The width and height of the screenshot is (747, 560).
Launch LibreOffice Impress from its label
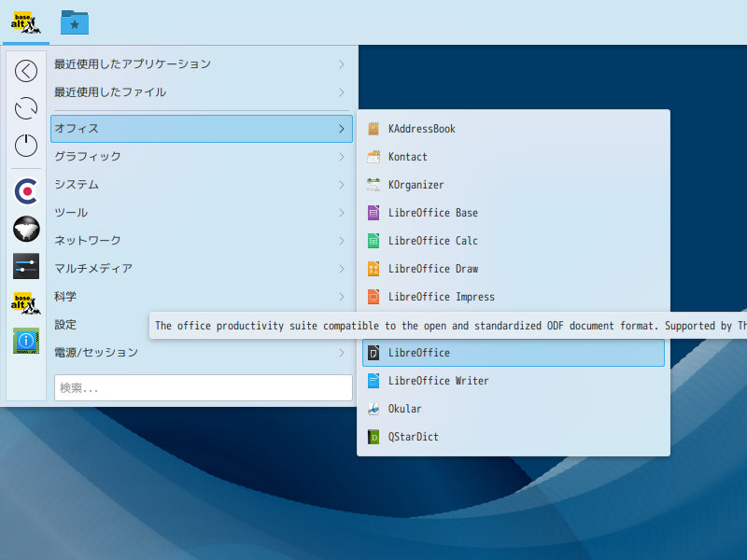[x=441, y=297]
